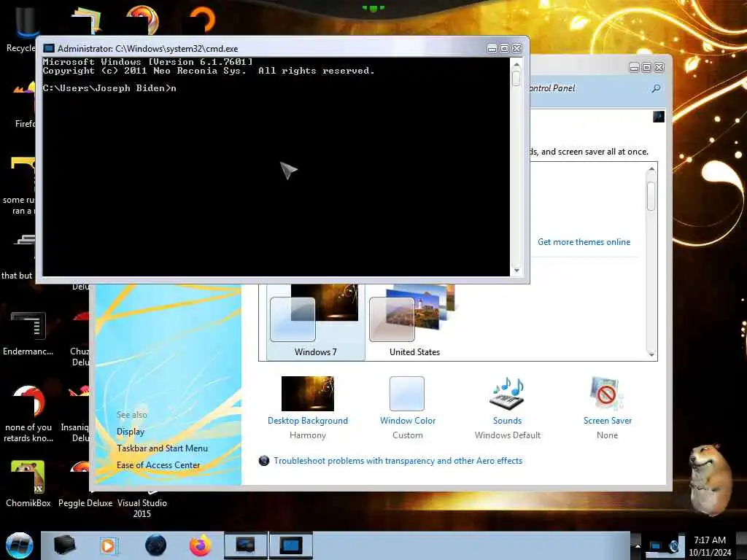Click cmd scrollbar up arrow

516,64
